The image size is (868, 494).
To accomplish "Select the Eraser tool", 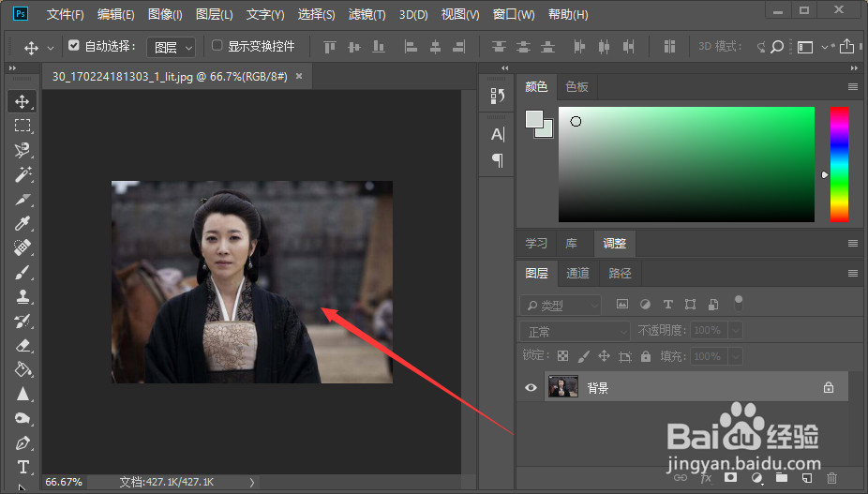I will click(x=22, y=345).
